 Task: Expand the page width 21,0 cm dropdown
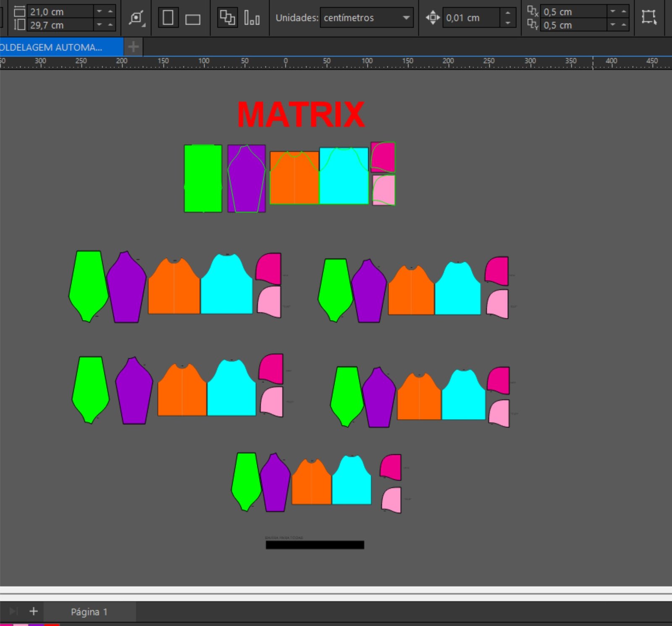click(100, 11)
